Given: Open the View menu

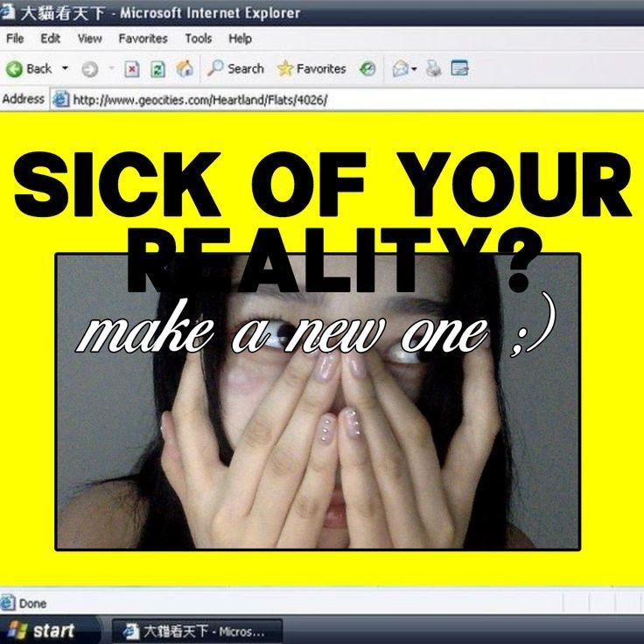Looking at the screenshot, I should point(89,38).
